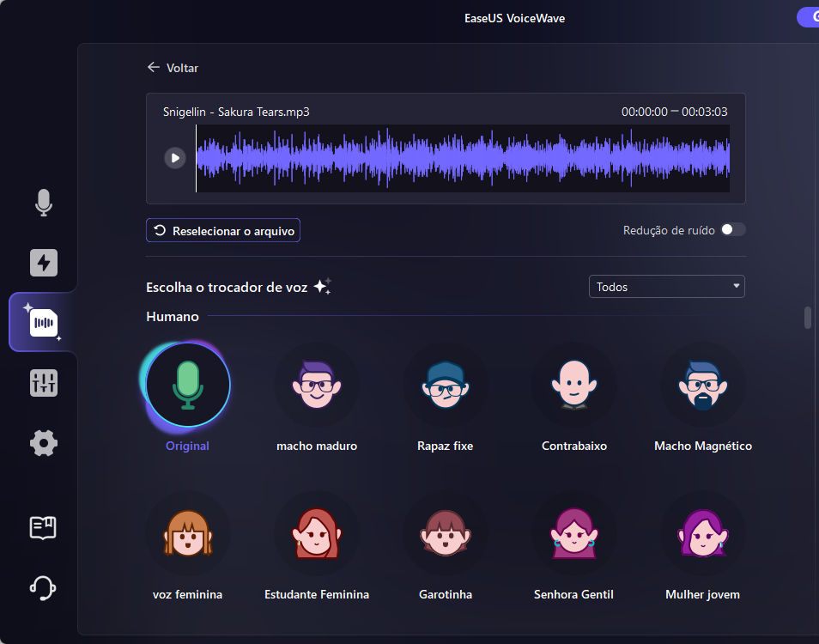This screenshot has height=644, width=819.
Task: Play the Sakura Tears audio file
Action: tap(175, 157)
